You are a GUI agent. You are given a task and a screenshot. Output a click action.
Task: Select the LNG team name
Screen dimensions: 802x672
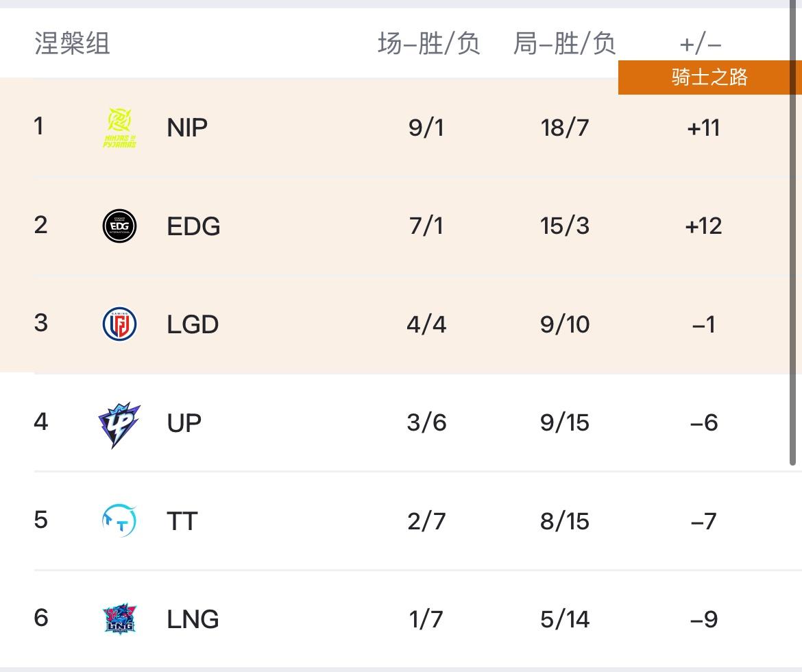pos(193,619)
